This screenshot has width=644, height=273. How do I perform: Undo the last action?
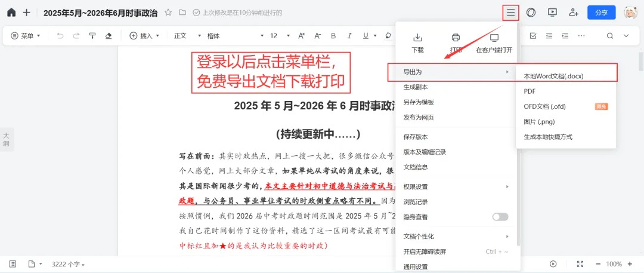point(60,36)
